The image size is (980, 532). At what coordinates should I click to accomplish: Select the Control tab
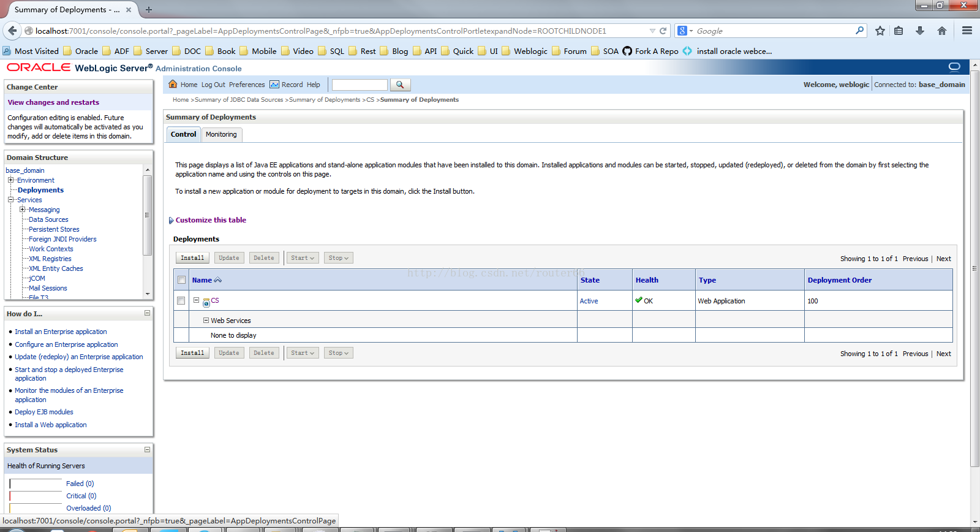click(183, 134)
